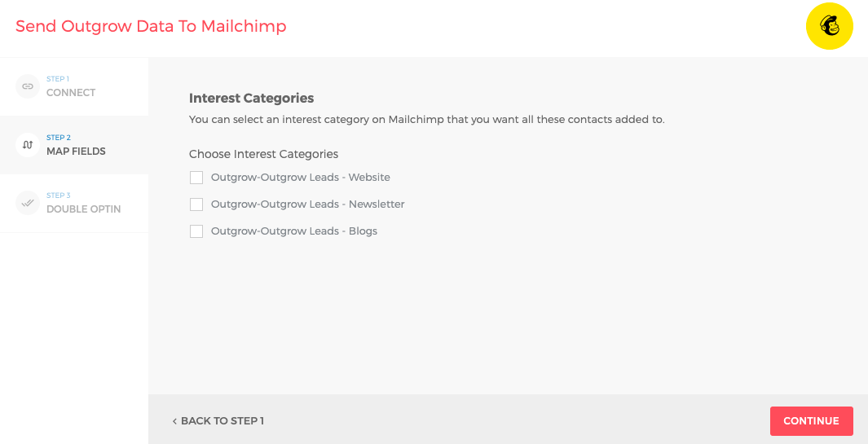Click the Outgrow Leads - Blogs label text
This screenshot has width=868, height=444.
tap(294, 231)
